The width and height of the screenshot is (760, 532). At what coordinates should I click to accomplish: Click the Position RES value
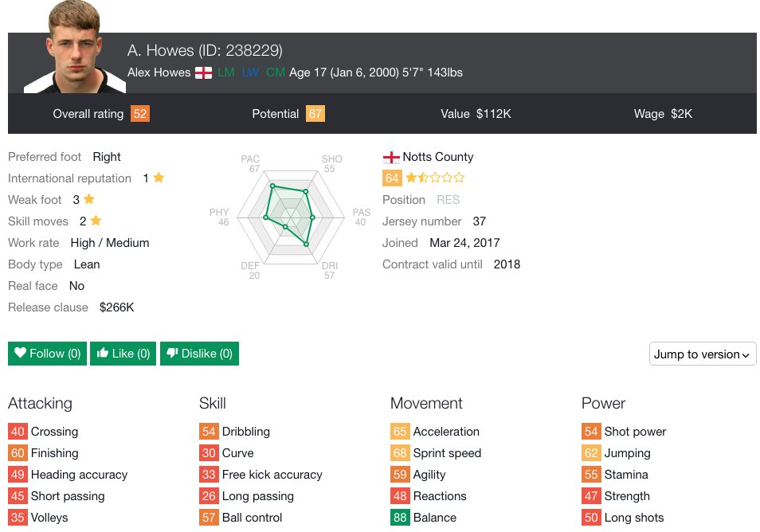[448, 200]
